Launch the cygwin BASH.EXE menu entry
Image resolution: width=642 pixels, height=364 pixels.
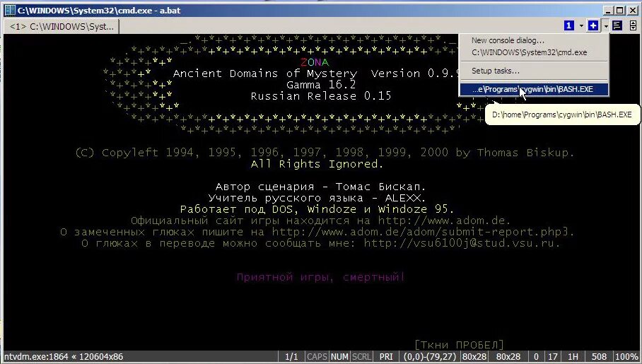[x=534, y=89]
